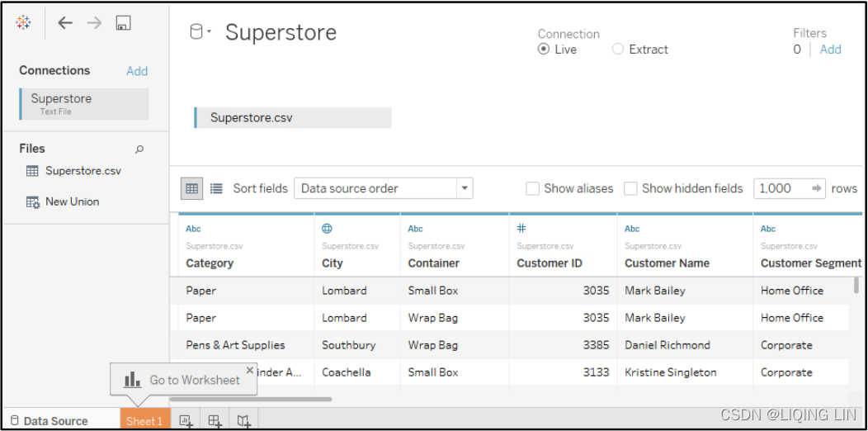Save with the floppy disk icon
This screenshot has height=431, width=868.
[123, 23]
